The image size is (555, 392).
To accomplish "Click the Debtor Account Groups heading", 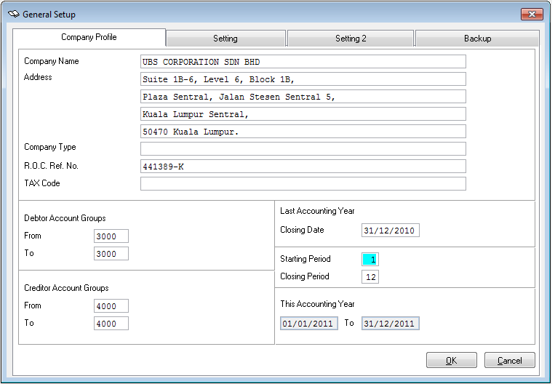I will pos(65,218).
